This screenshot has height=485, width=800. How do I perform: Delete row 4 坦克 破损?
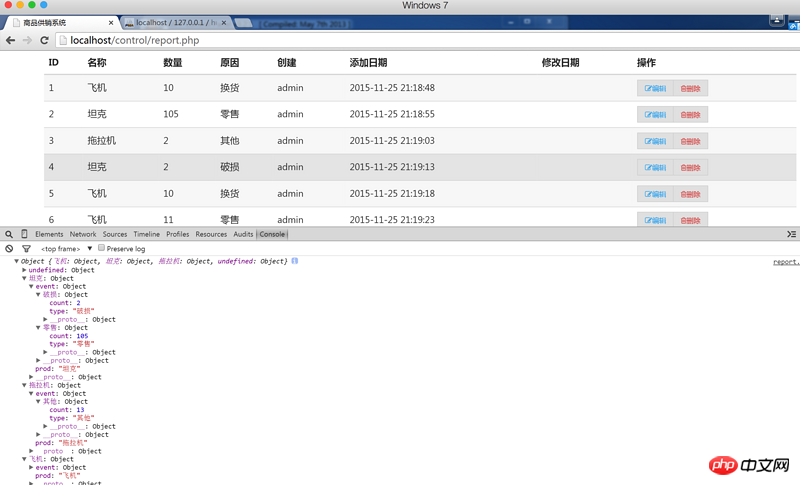690,167
